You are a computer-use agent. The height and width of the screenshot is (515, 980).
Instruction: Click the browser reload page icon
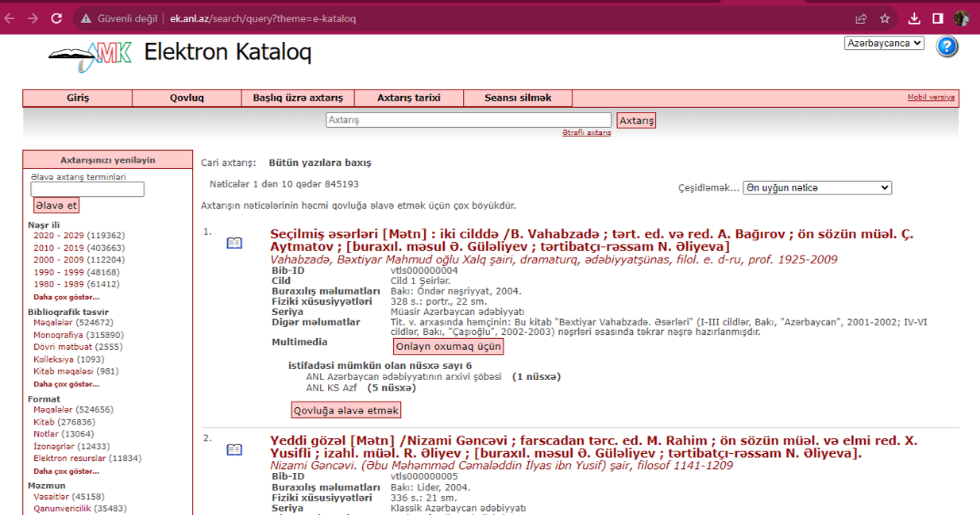pos(56,18)
